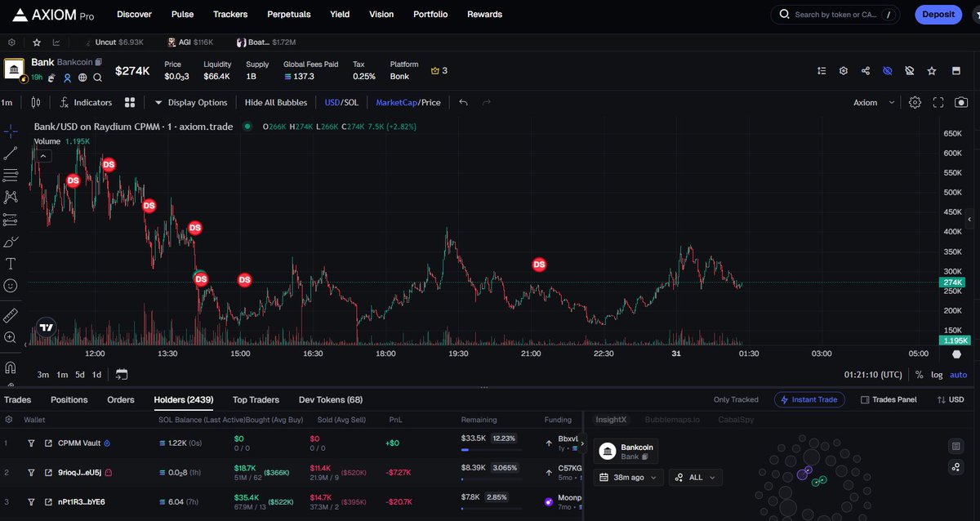Image resolution: width=980 pixels, height=521 pixels.
Task: Activate the chart zoom-in tool
Action: 11,336
